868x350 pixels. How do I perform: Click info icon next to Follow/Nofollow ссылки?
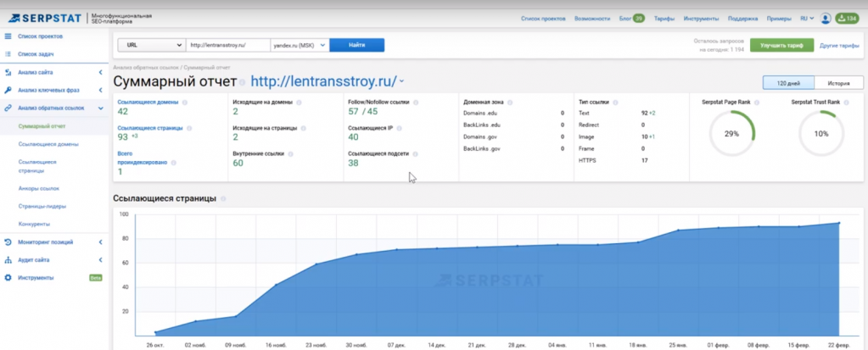coord(416,103)
